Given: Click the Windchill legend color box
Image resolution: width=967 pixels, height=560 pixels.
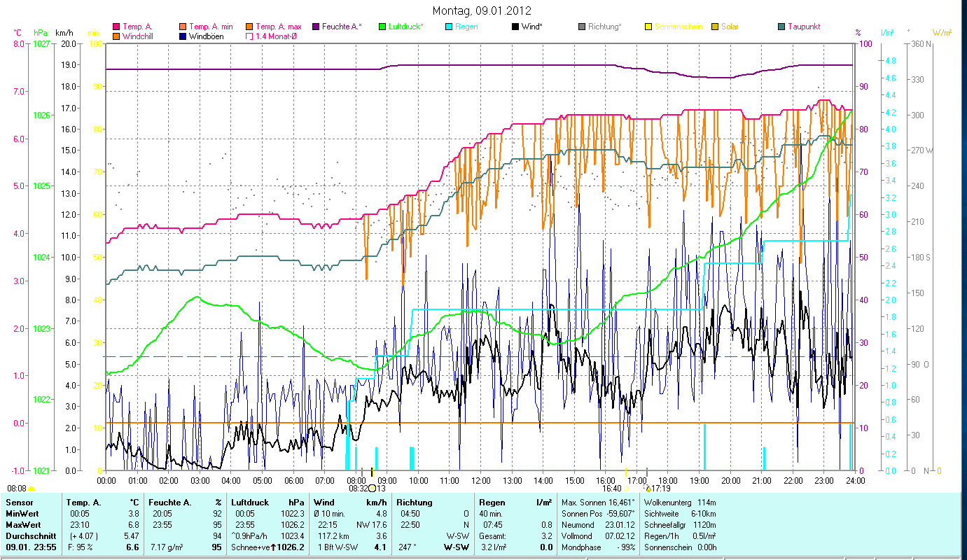Looking at the screenshot, I should [x=116, y=36].
